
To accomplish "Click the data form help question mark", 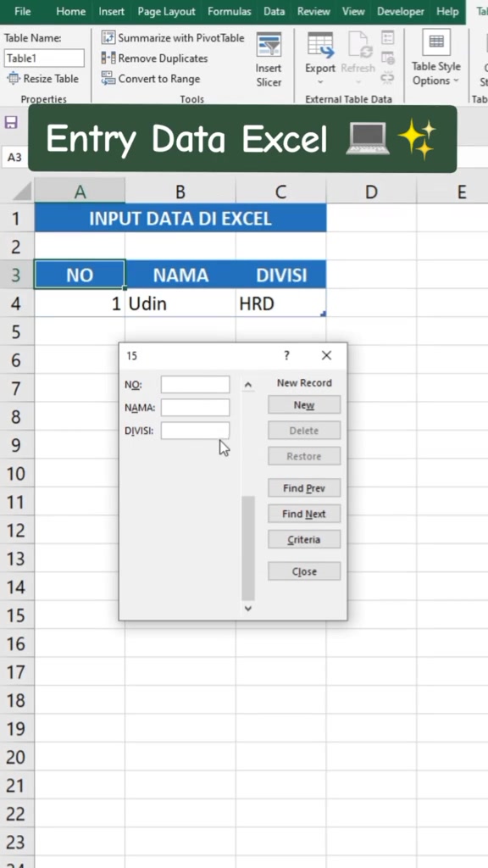I will click(286, 355).
